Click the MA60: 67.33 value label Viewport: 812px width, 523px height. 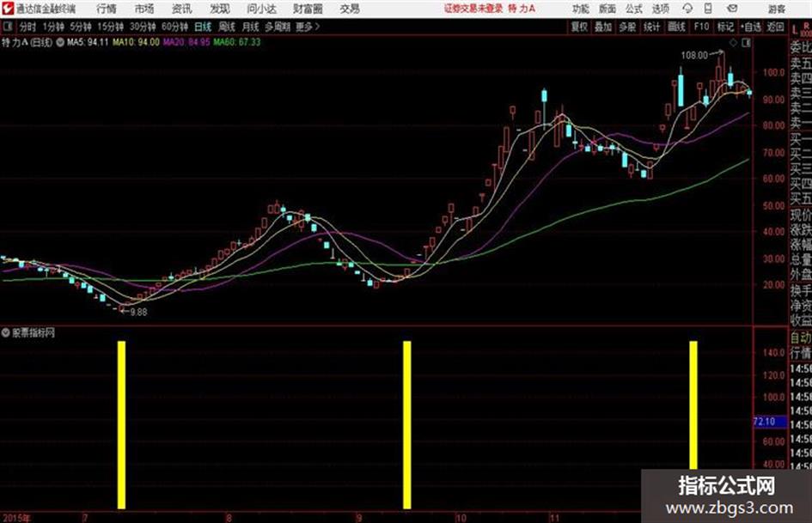237,42
